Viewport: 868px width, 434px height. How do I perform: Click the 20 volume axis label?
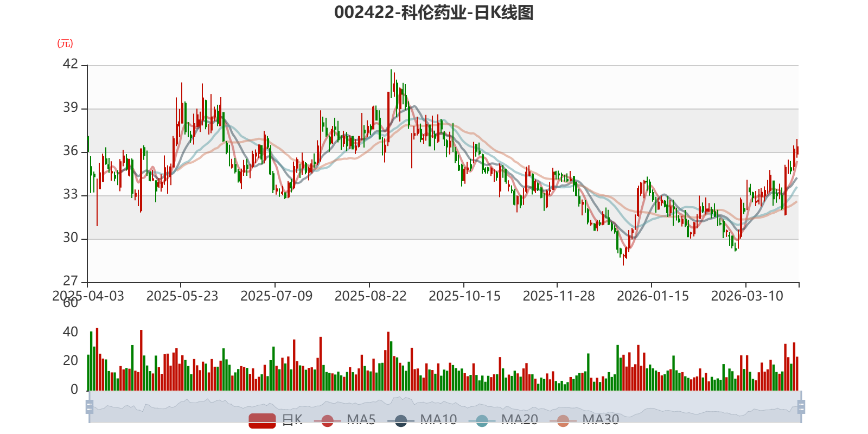(x=71, y=361)
